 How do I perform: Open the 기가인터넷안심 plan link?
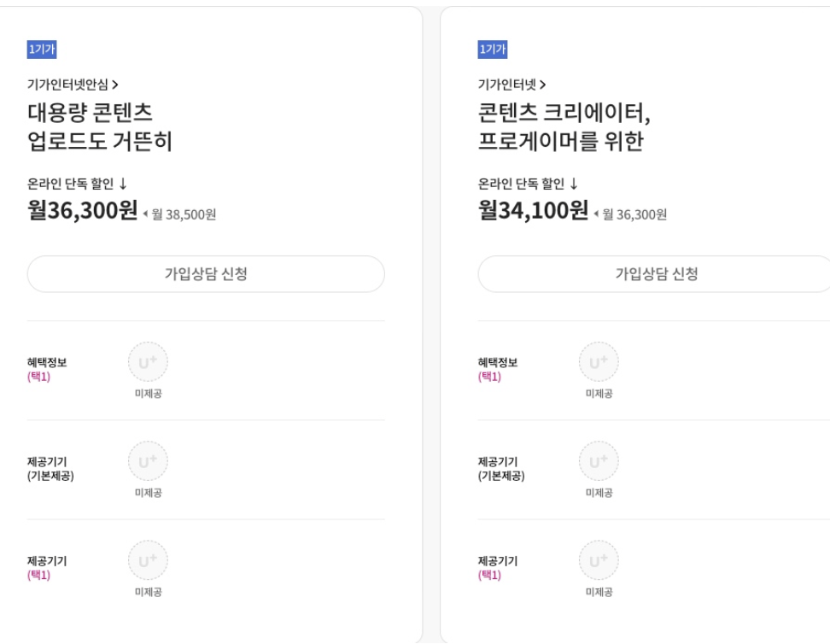pos(73,84)
